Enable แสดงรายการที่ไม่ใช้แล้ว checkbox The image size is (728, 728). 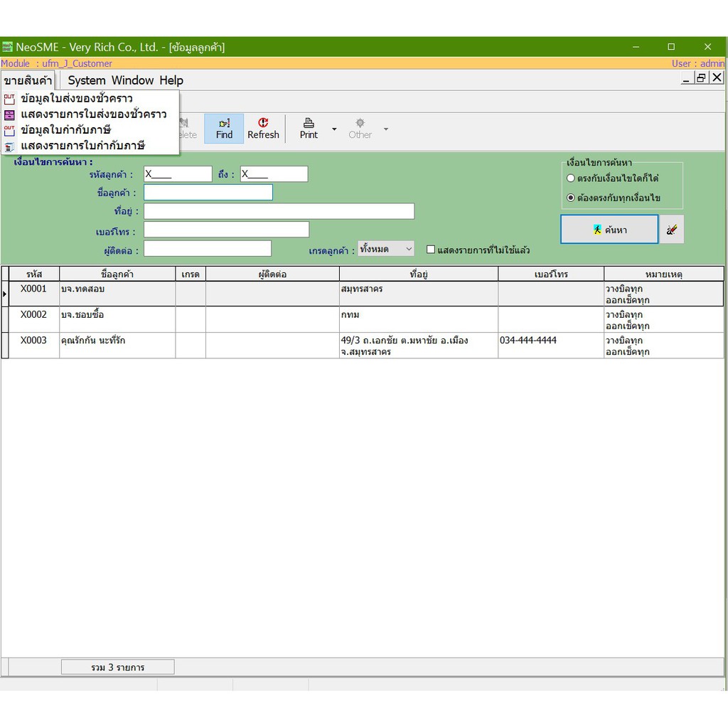pyautogui.click(x=431, y=250)
